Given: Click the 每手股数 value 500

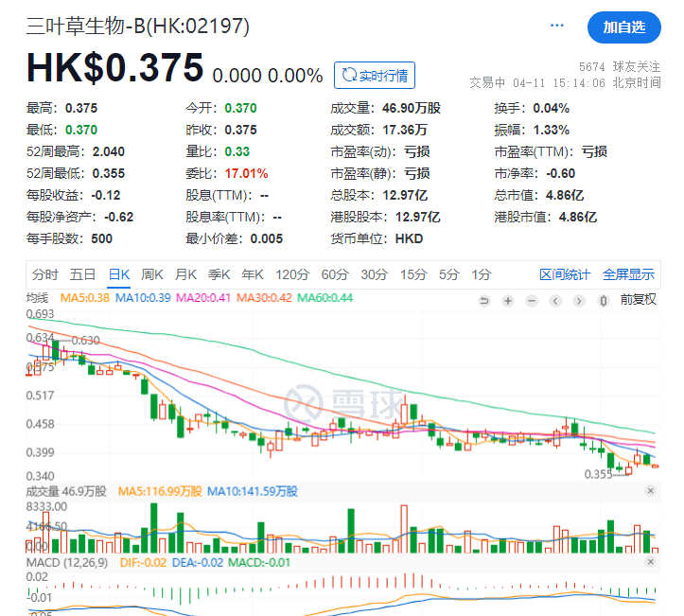Looking at the screenshot, I should [x=101, y=239].
